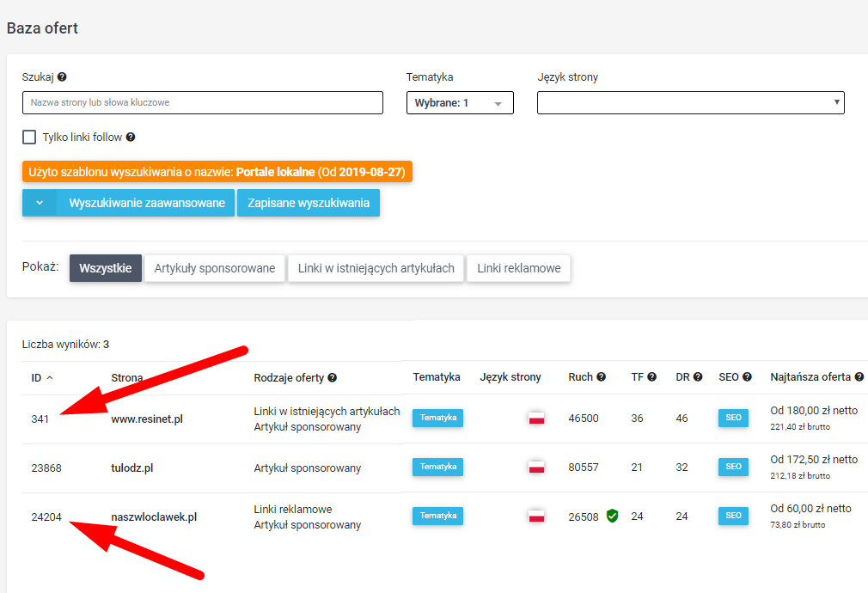Viewport: 868px width, 593px height.
Task: Click the TF column help icon
Action: (x=652, y=376)
